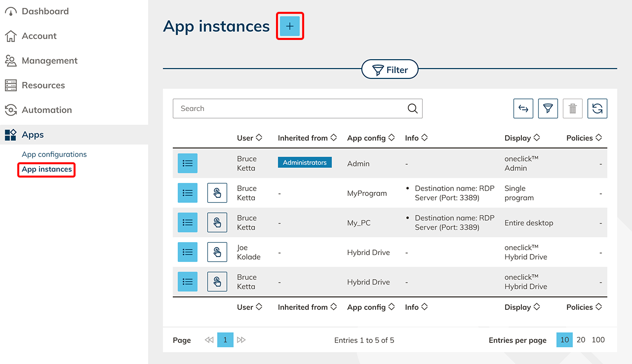
Task: Click hand icon for Joe Kolade's Hybrid Drive
Action: coord(217,252)
